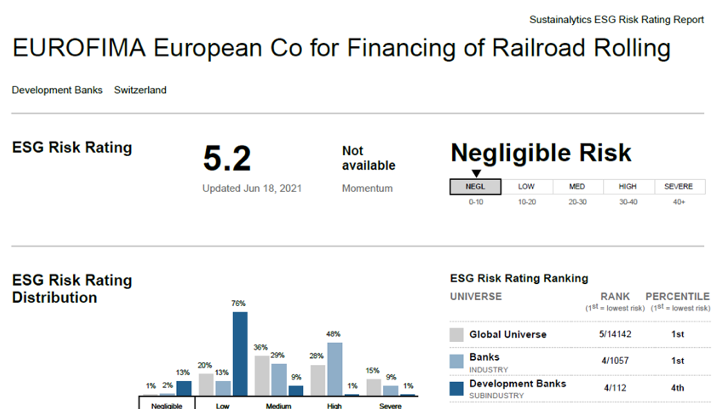Click the Development Banks dark blue swatch

457,386
